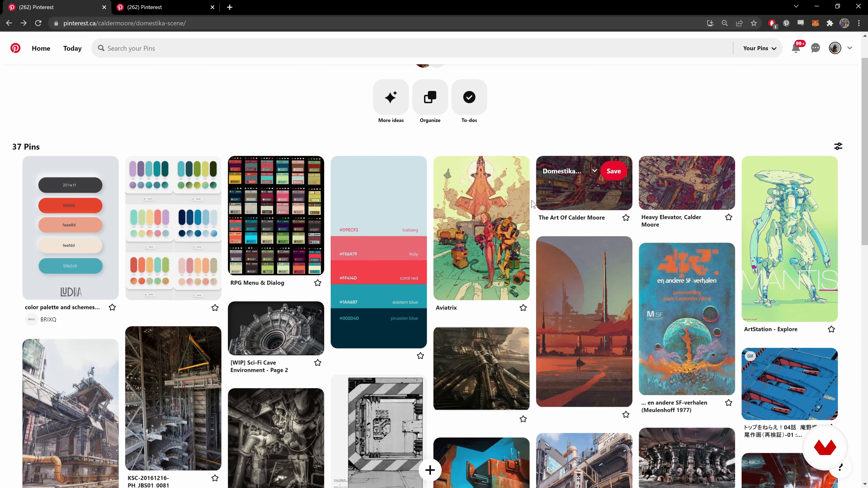Open the Chrome three-dot menu
The width and height of the screenshot is (868, 488).
pos(859,23)
